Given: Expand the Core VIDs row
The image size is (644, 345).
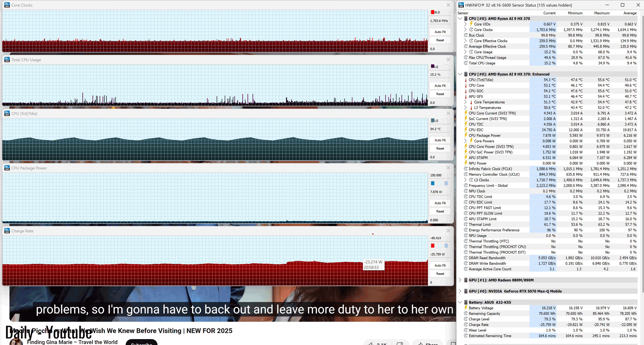Looking at the screenshot, I should (x=465, y=24).
